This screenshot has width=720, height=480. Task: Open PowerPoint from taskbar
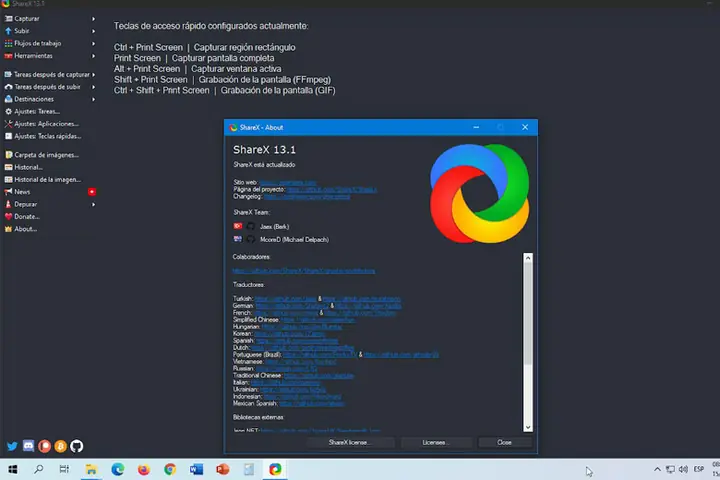tap(223, 469)
